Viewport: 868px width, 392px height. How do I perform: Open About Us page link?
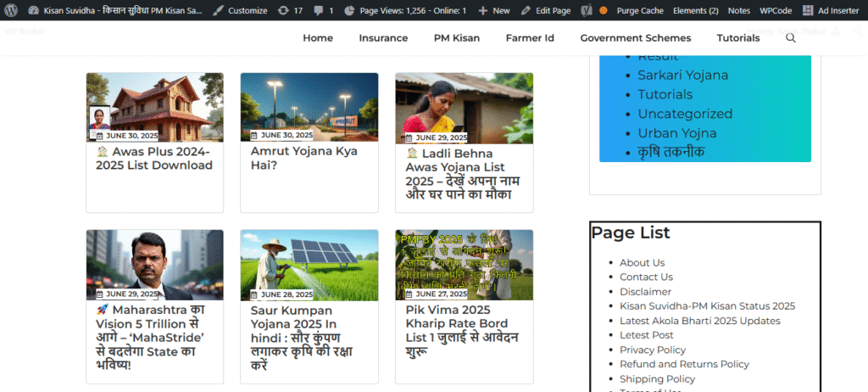pos(643,262)
